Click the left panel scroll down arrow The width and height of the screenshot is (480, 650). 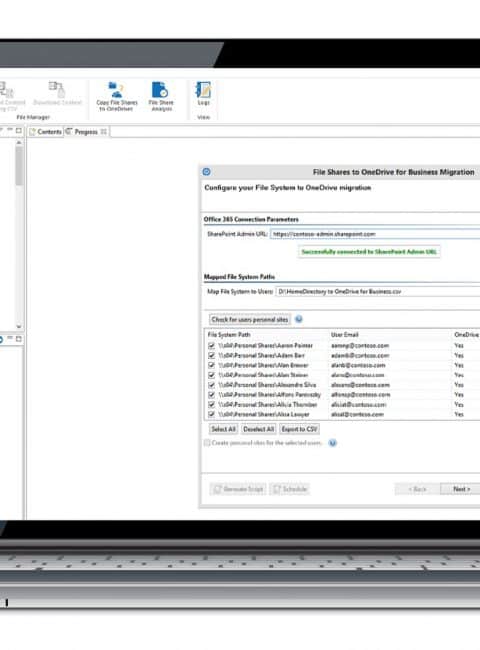pyautogui.click(x=19, y=327)
